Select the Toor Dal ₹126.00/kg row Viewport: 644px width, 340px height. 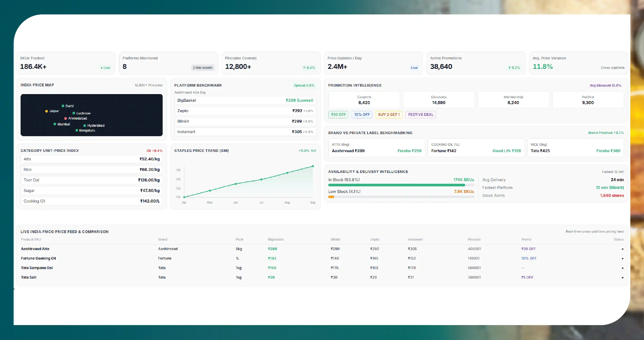(x=91, y=180)
